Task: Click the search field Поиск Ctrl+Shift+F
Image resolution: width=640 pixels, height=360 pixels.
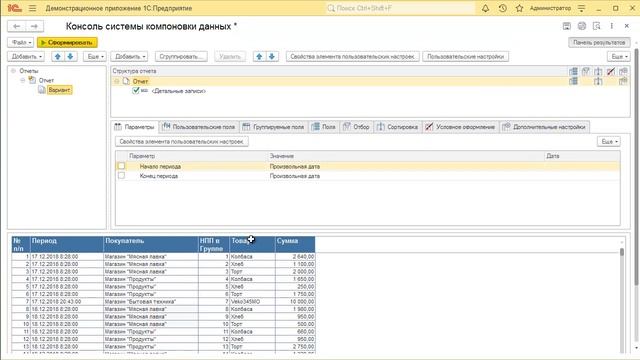Action: click(400, 8)
